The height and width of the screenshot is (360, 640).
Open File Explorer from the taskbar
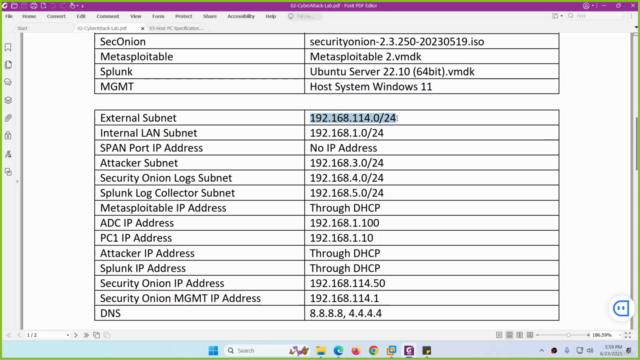pos(321,351)
